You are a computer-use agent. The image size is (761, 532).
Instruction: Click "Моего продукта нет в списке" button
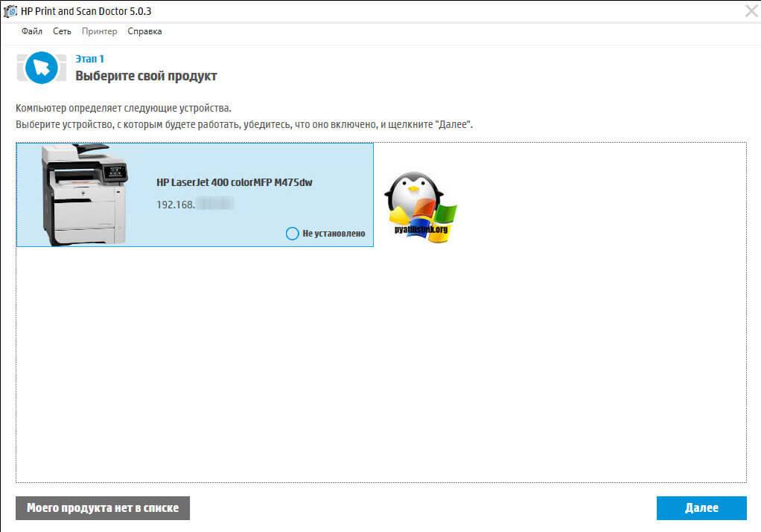point(103,508)
